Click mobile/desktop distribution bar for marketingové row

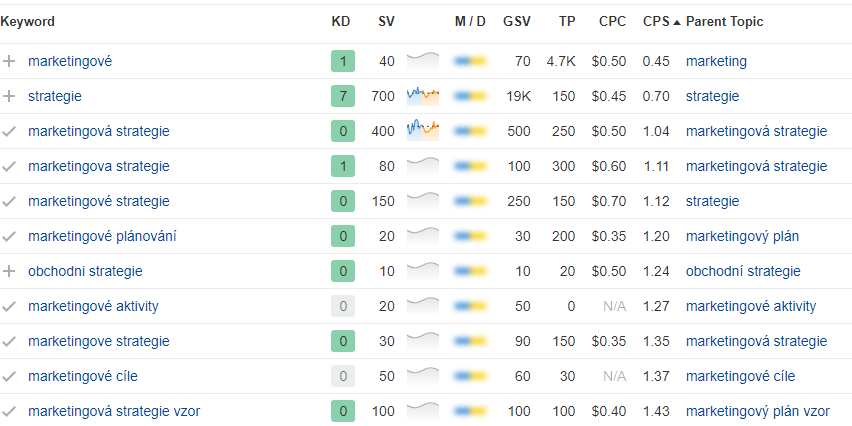pos(470,62)
